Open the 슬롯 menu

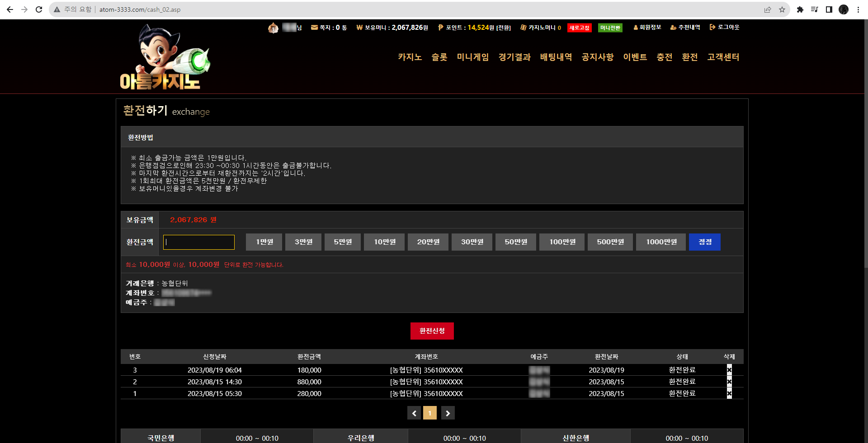[x=439, y=57]
